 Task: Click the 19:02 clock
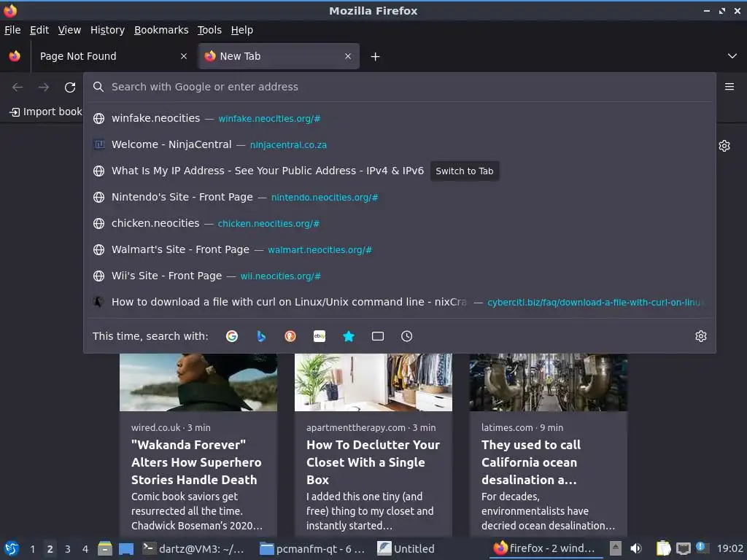[x=729, y=548]
